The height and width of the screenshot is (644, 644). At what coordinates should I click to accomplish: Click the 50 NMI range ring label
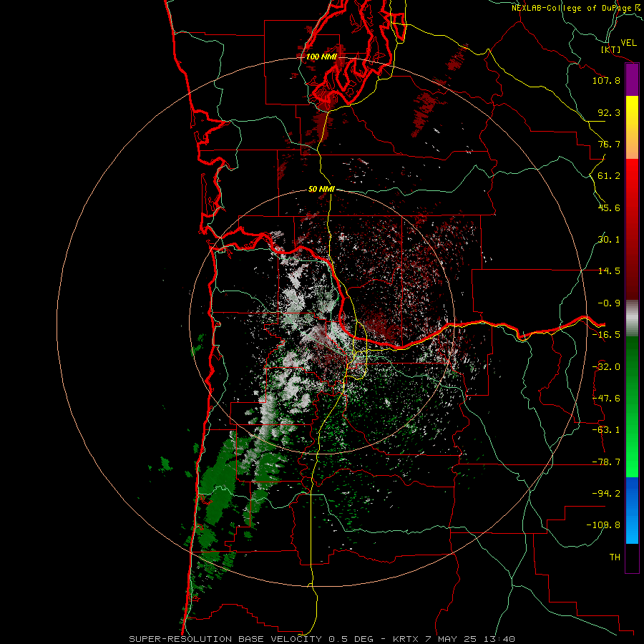(x=321, y=190)
